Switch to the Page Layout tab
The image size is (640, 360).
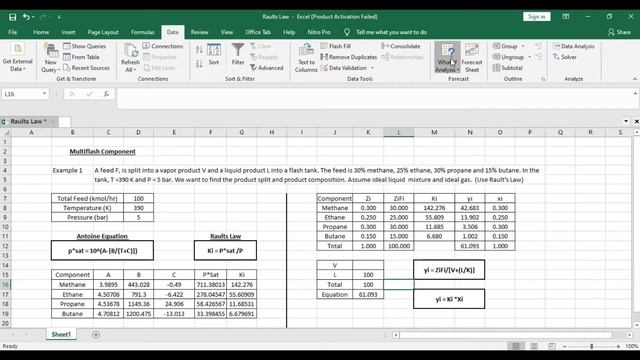click(103, 32)
